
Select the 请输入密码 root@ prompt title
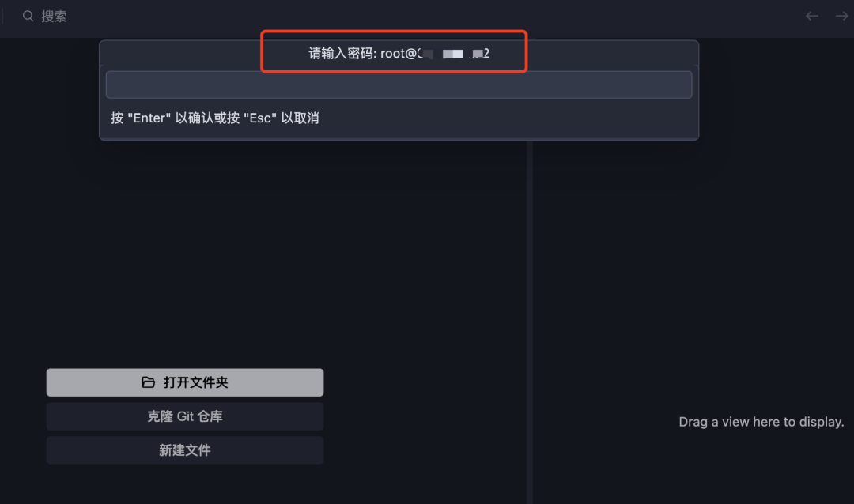click(399, 54)
